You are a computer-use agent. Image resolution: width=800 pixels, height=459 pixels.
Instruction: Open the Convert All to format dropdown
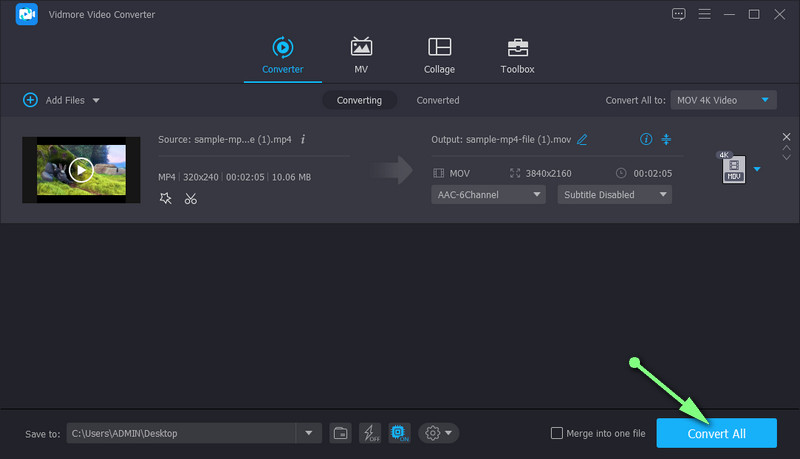pyautogui.click(x=723, y=100)
